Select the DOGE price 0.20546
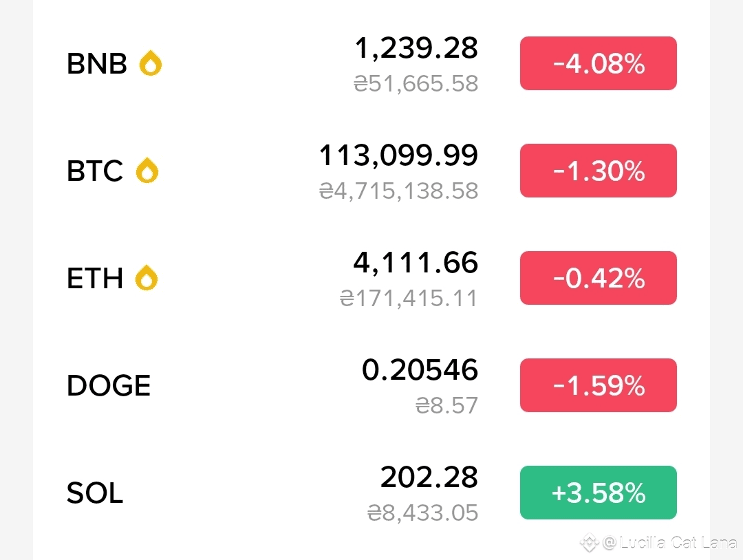 click(x=420, y=370)
